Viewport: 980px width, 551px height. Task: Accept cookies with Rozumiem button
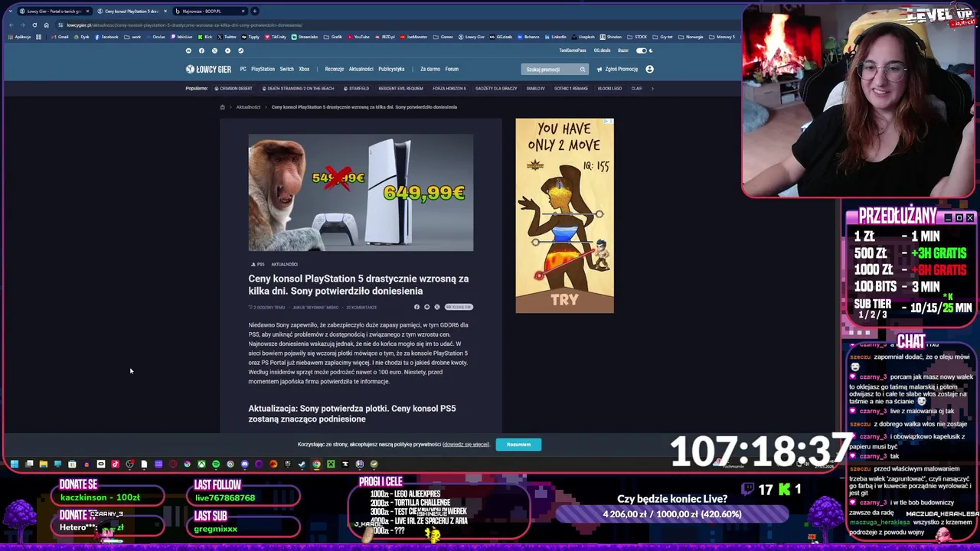click(x=518, y=445)
